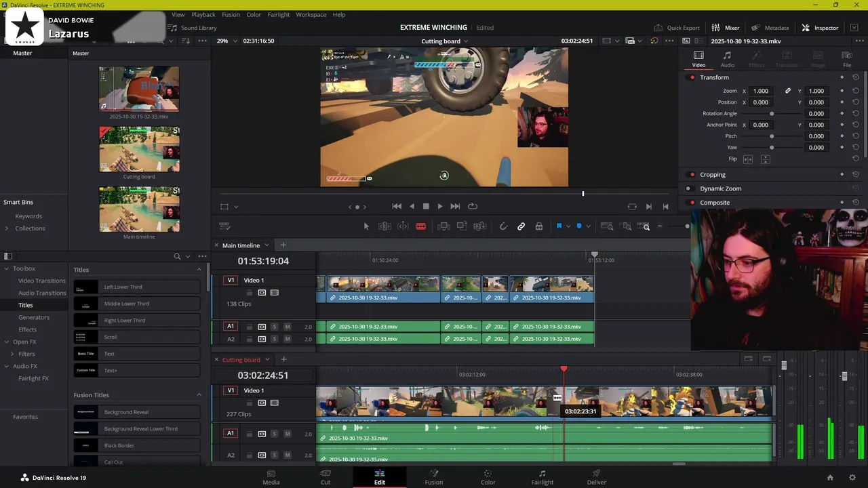Toggle Linked Selection chain icon
The image size is (868, 488).
521,226
